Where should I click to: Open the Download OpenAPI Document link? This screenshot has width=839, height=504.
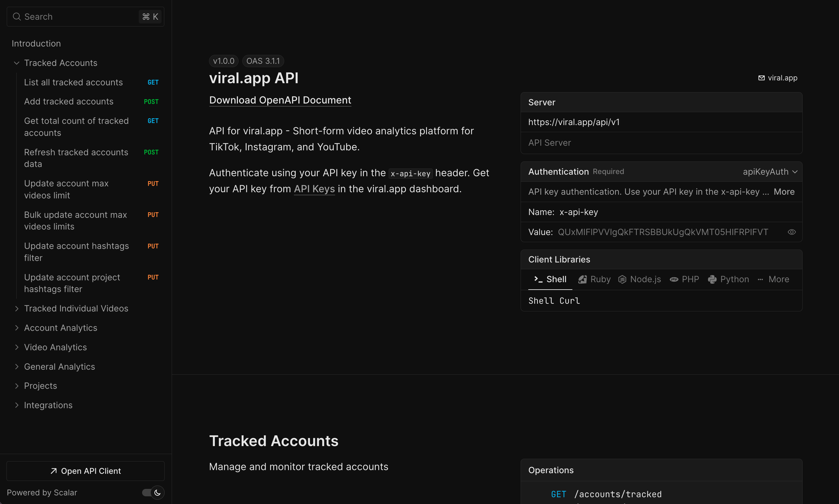tap(280, 100)
